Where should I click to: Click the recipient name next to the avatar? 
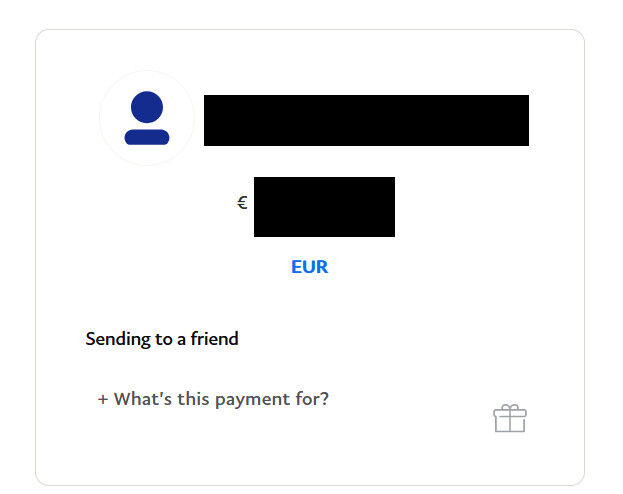click(366, 120)
